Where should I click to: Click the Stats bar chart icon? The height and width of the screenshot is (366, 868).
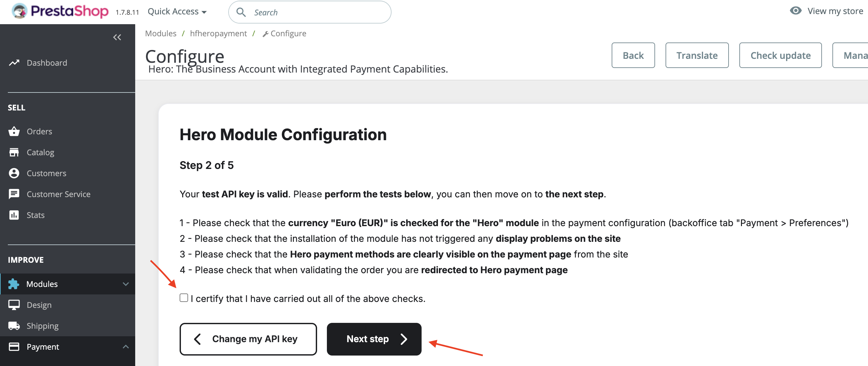pyautogui.click(x=14, y=215)
